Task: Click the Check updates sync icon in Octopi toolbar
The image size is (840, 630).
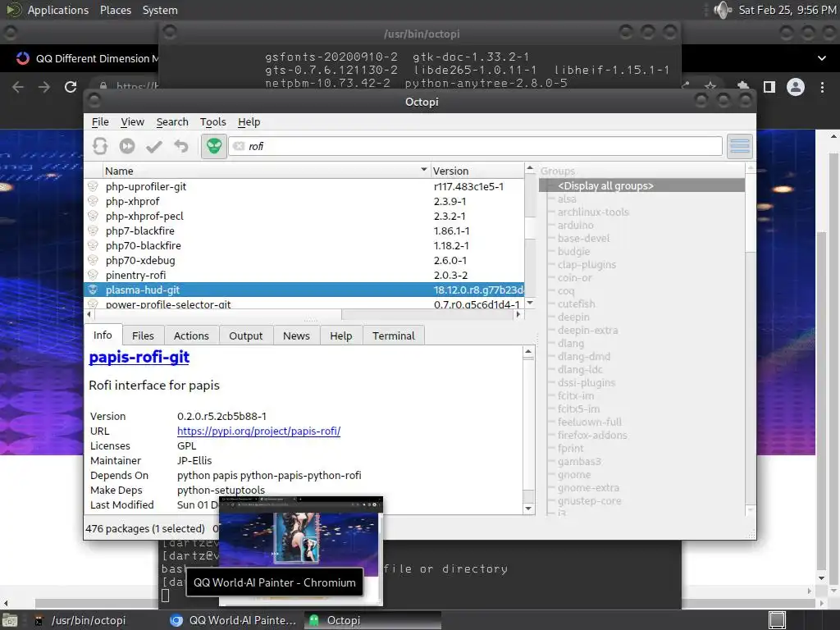Action: pyautogui.click(x=100, y=146)
